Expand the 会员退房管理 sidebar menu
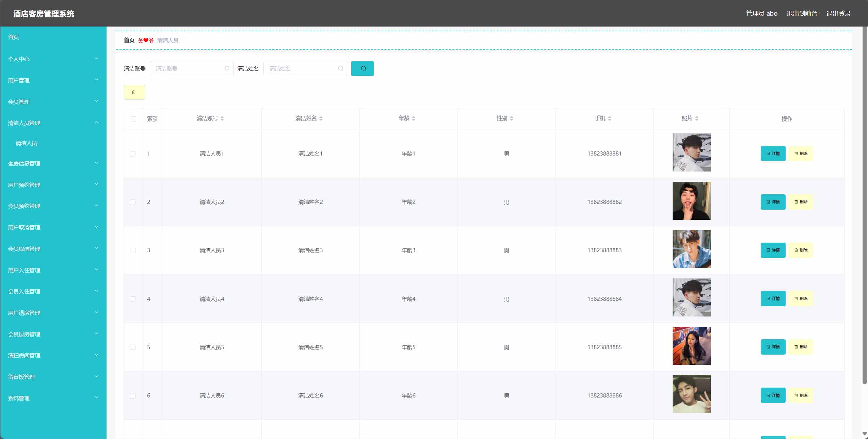 click(x=53, y=334)
